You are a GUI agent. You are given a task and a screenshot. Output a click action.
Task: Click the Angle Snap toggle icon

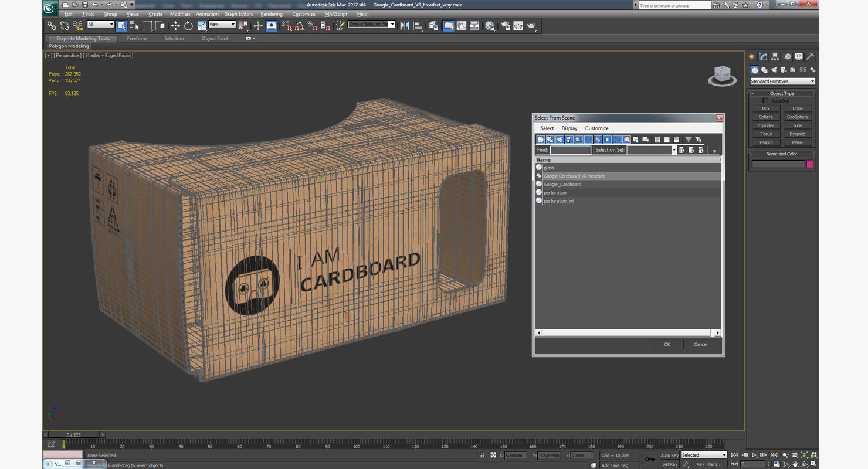[x=299, y=26]
